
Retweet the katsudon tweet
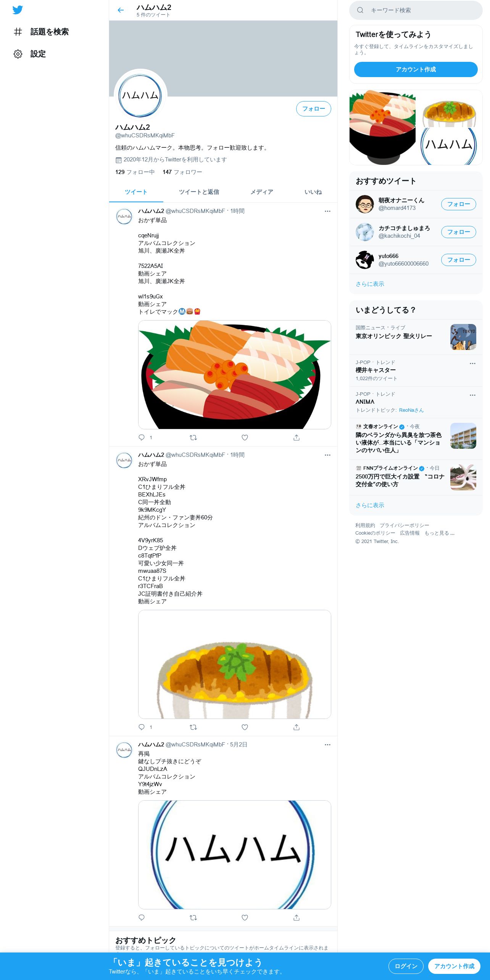tap(193, 727)
